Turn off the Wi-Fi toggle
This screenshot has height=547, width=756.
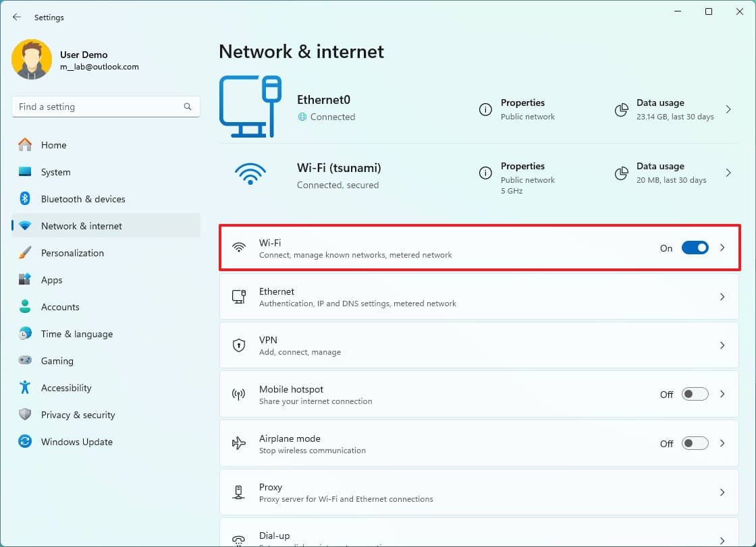(695, 248)
